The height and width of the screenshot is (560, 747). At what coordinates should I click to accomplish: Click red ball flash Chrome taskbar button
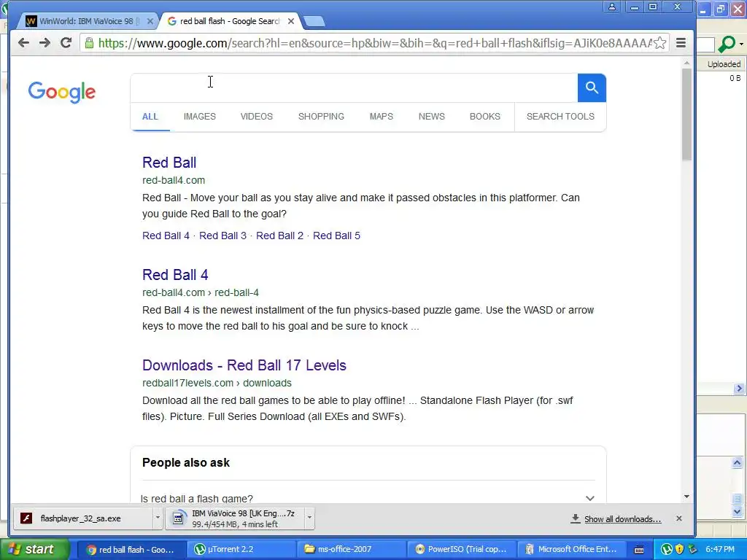point(131,549)
